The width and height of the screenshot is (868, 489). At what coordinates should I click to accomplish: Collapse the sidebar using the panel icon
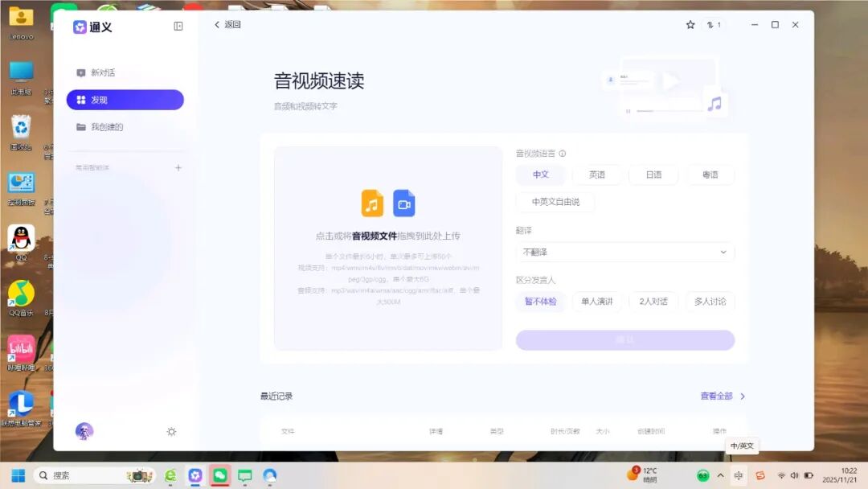coord(177,27)
